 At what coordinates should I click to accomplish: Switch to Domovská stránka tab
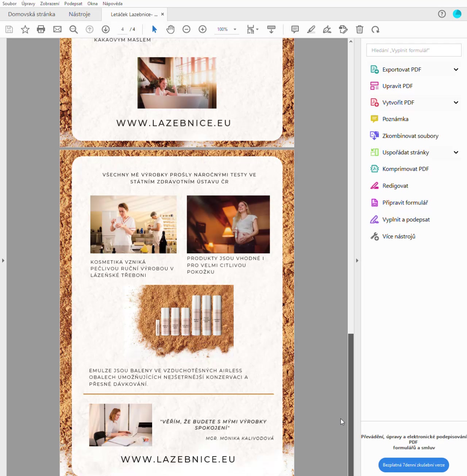coord(32,14)
